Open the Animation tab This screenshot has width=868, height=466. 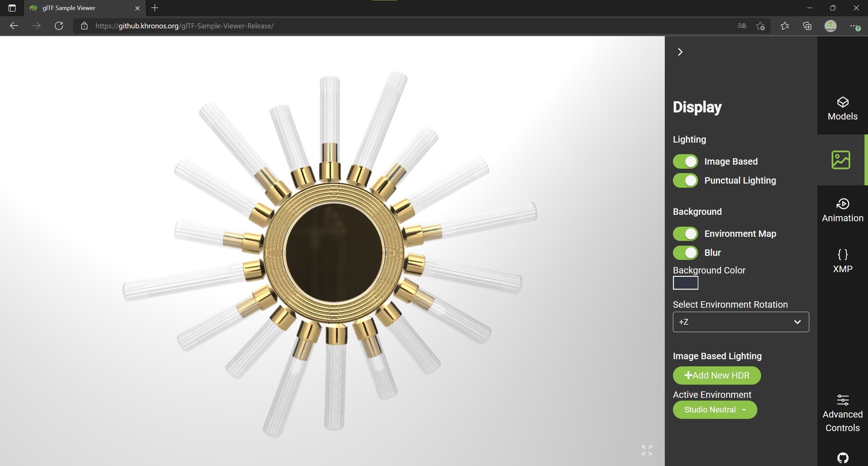pos(842,211)
